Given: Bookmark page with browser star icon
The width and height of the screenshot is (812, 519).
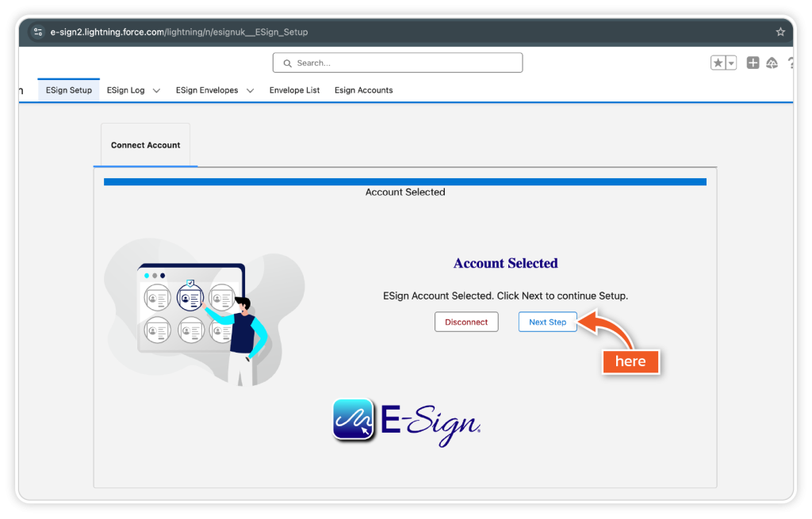Looking at the screenshot, I should (x=780, y=32).
